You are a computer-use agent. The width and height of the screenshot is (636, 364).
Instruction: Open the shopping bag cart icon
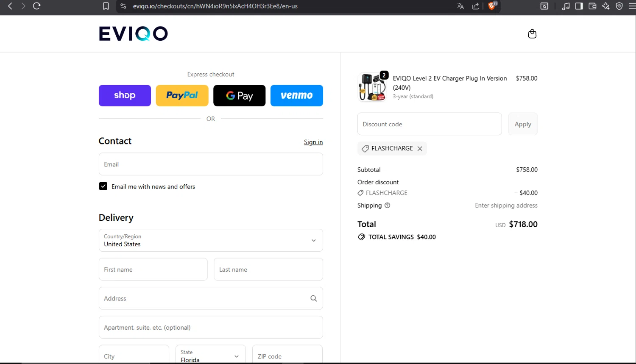532,34
